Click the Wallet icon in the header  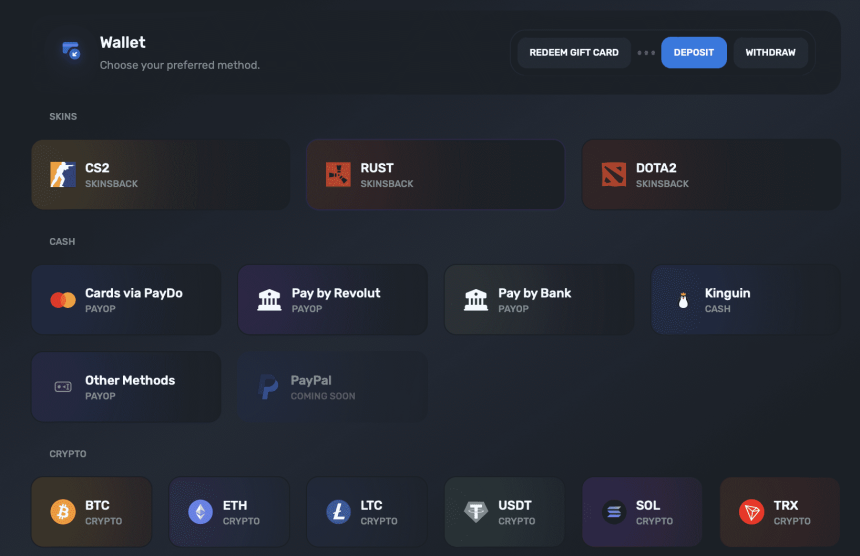point(70,51)
